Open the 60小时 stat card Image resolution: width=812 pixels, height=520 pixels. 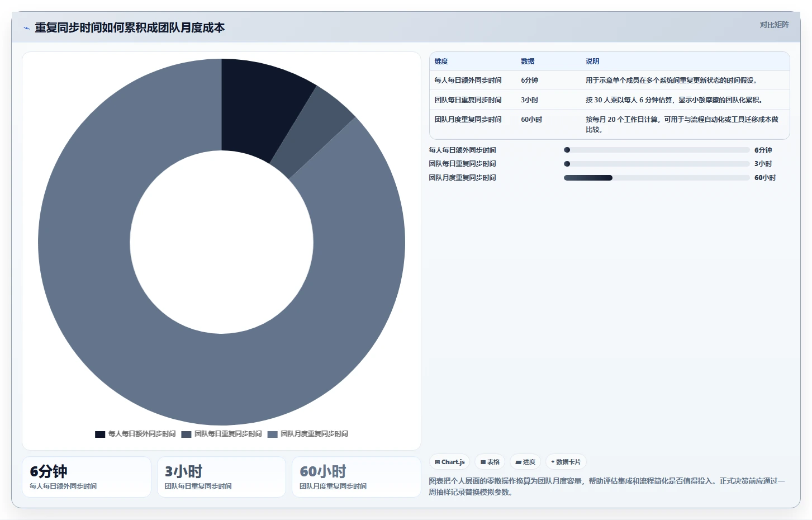[x=357, y=477]
